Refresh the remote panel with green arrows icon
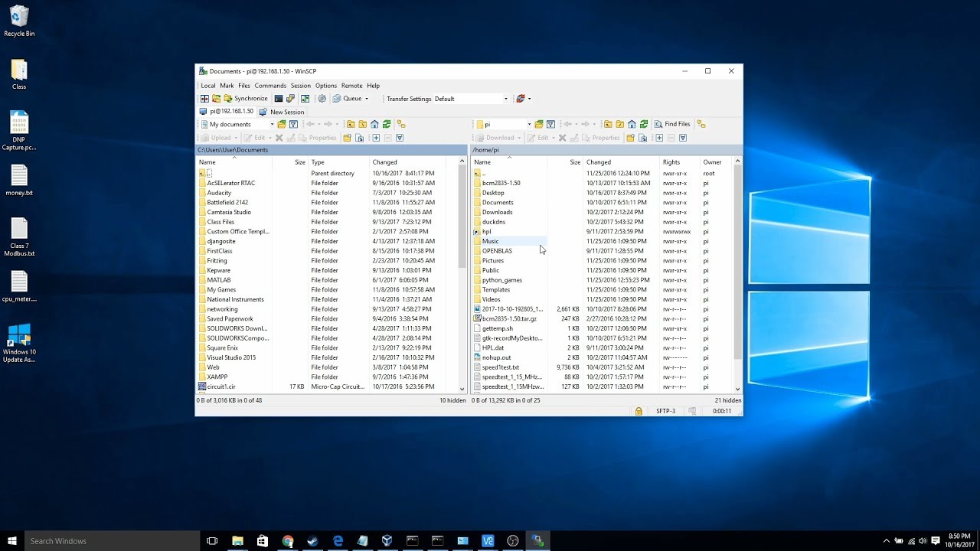This screenshot has width=980, height=551. (x=644, y=124)
